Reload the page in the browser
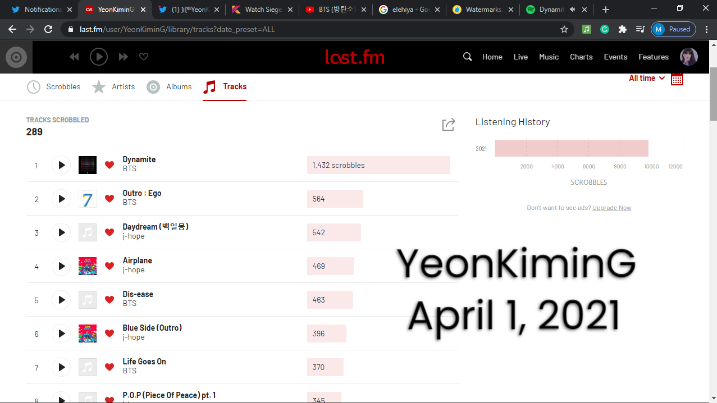Image resolution: width=717 pixels, height=403 pixels. click(x=48, y=29)
